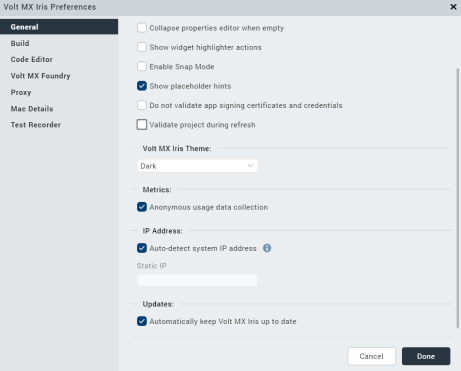Open the Volt MX Iris Theme dropdown
This screenshot has height=371, width=461.
click(x=197, y=166)
